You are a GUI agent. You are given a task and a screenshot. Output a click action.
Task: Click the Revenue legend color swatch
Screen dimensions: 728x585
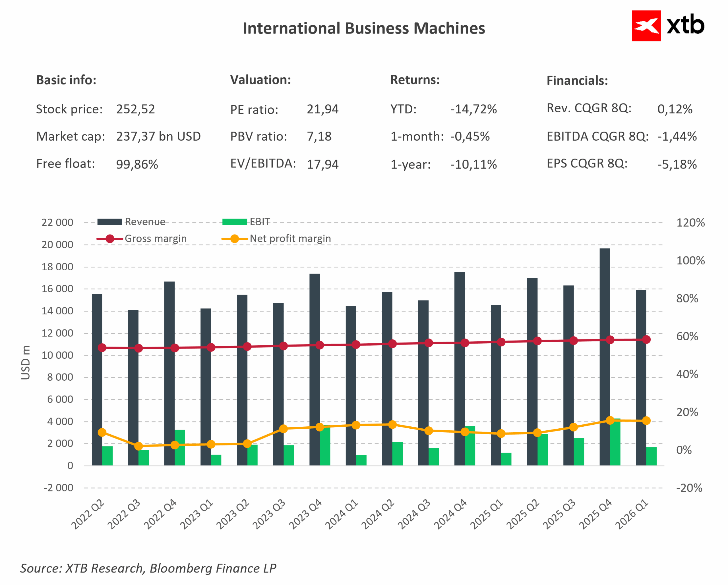click(109, 222)
